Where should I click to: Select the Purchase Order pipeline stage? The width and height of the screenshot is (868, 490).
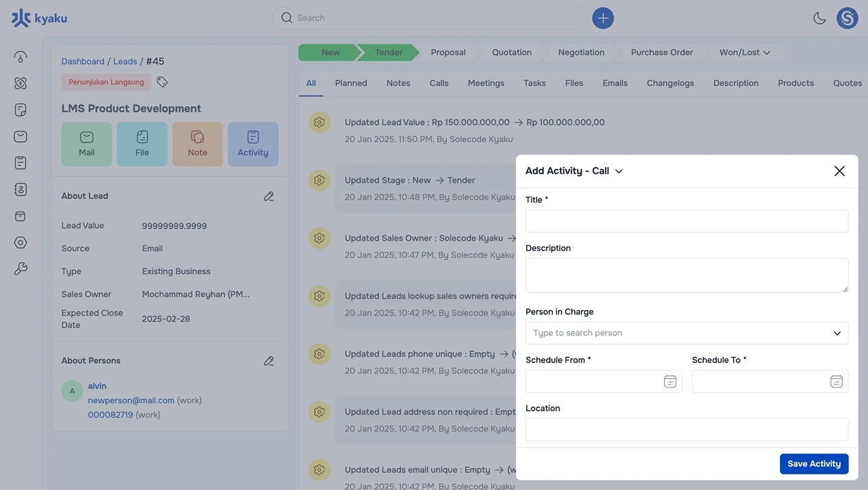pos(662,52)
